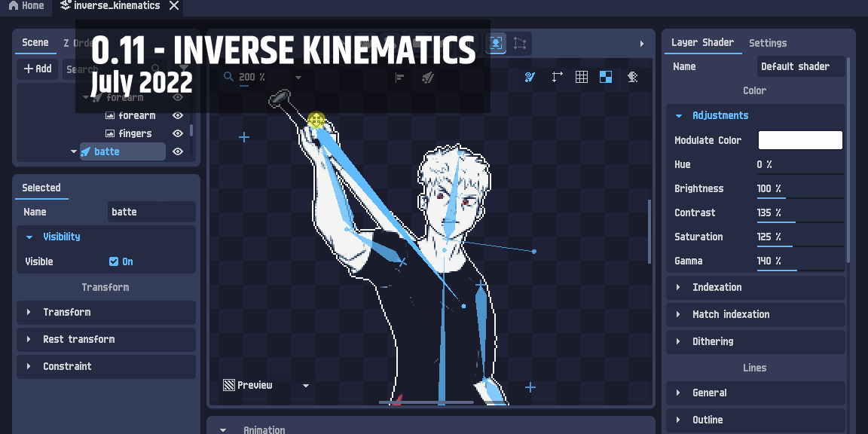Select the rig selection tool in the toolbar
This screenshot has height=434, width=868.
click(496, 44)
